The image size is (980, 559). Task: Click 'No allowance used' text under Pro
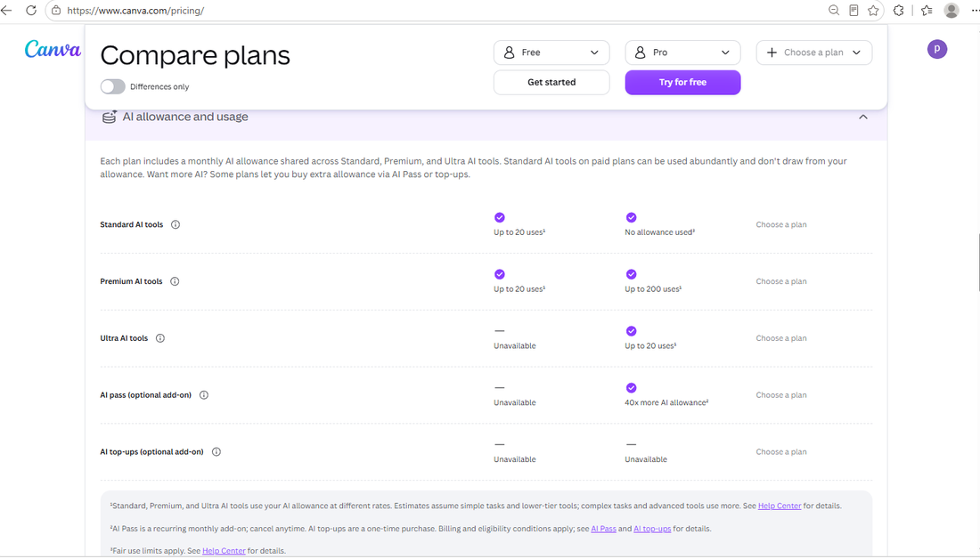pyautogui.click(x=660, y=232)
